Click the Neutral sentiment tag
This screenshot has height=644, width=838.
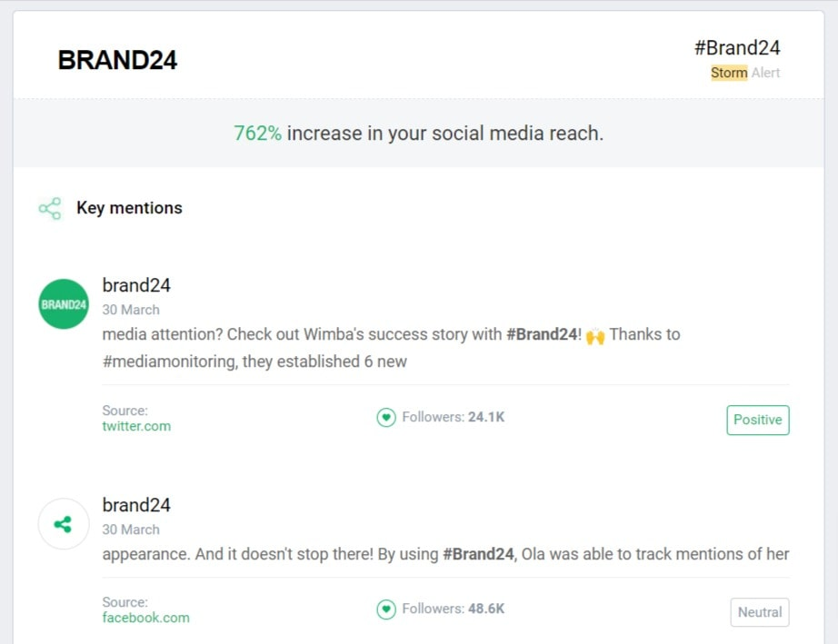tap(760, 612)
